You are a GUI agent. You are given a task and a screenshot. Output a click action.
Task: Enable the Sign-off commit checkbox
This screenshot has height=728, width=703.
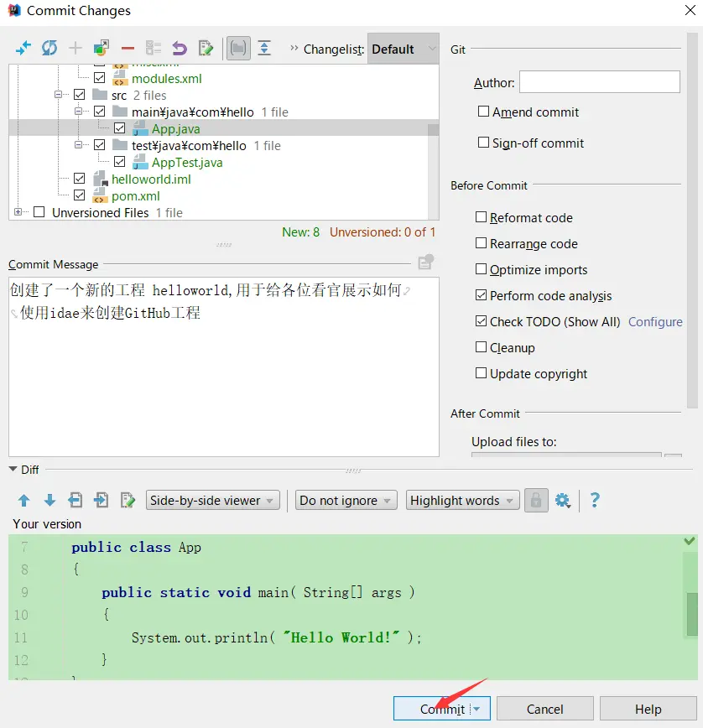(483, 142)
